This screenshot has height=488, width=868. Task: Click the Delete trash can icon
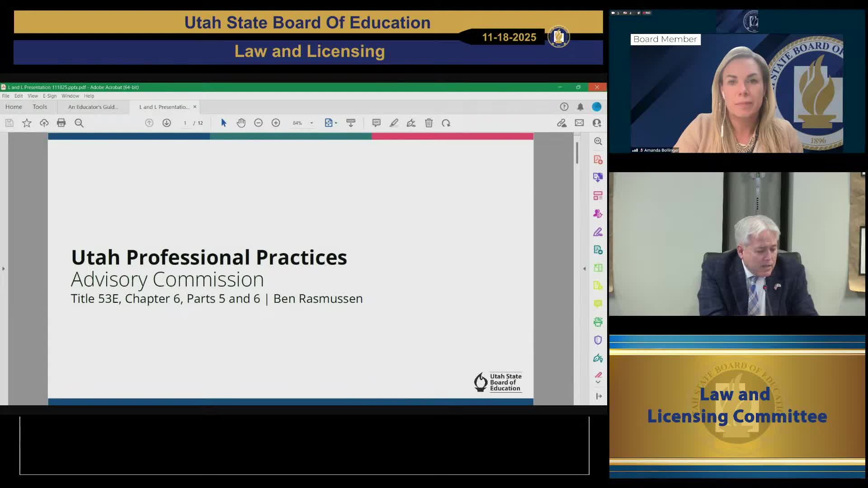[x=429, y=123]
